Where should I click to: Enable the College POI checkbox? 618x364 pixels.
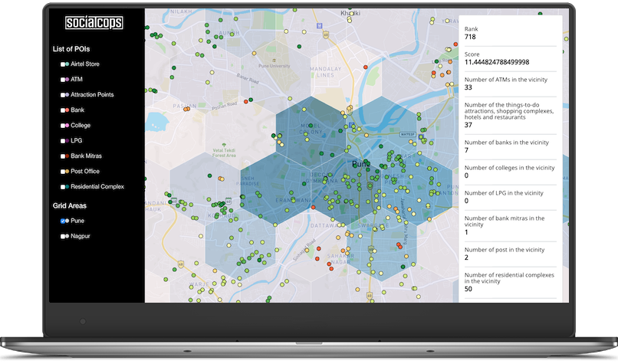pyautogui.click(x=62, y=126)
